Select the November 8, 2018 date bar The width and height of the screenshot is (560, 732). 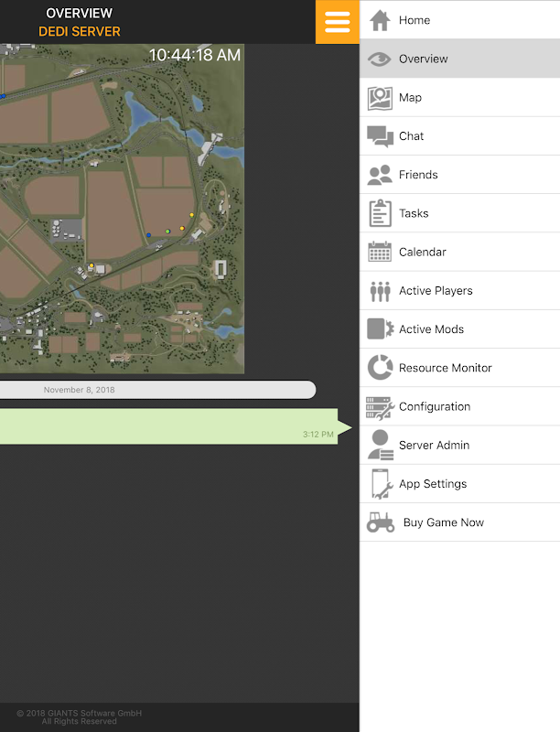[x=157, y=390]
